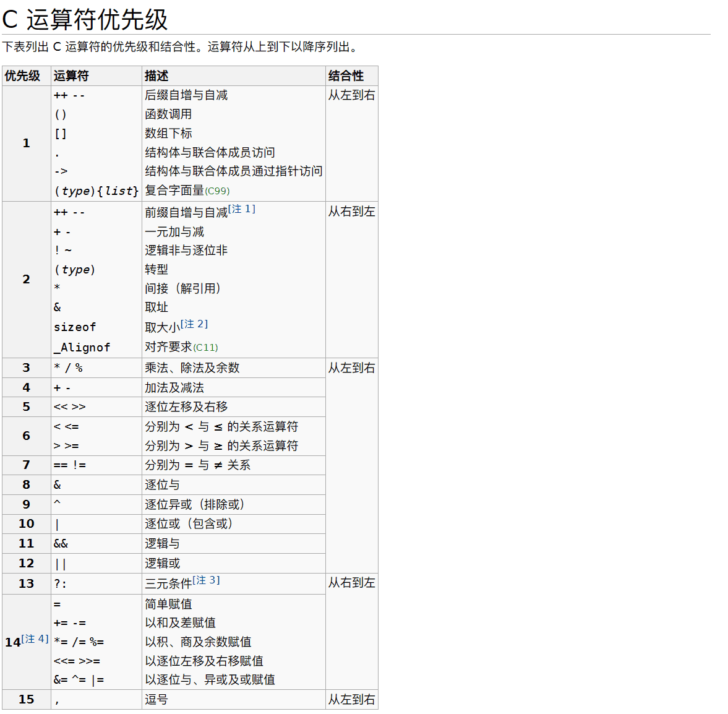Click the _Alignof operator entry

82,348
